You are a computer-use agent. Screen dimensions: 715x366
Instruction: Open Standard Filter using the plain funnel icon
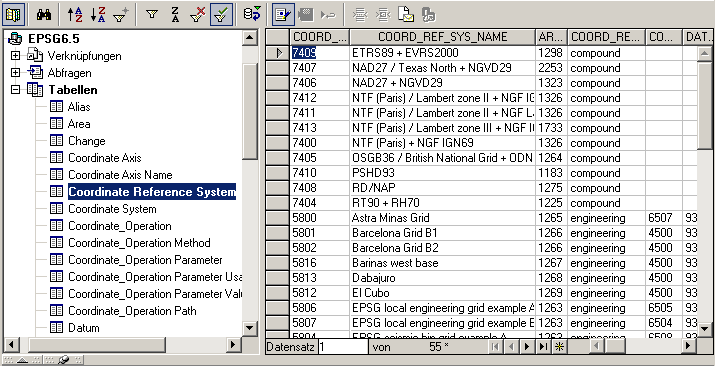[152, 15]
